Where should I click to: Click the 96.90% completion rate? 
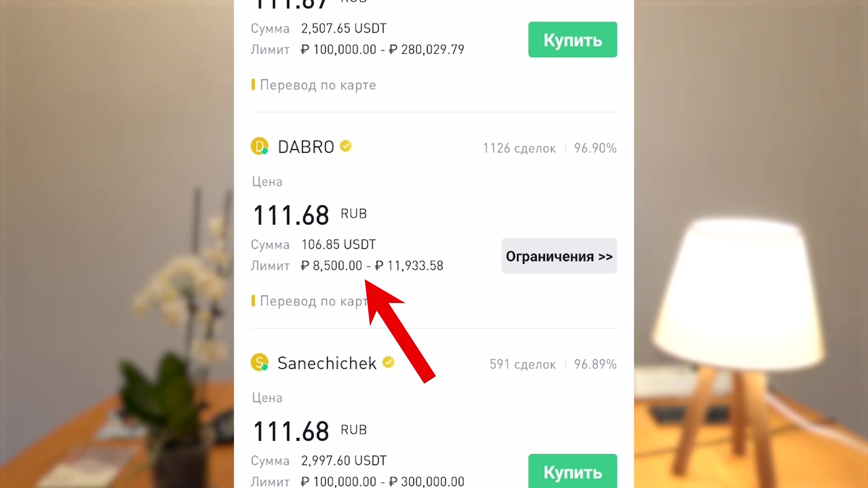595,148
